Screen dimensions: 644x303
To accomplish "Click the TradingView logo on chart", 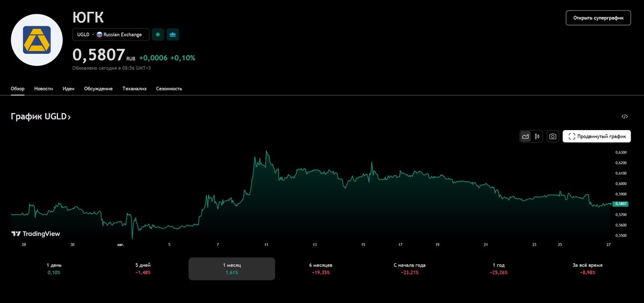I will click(35, 234).
